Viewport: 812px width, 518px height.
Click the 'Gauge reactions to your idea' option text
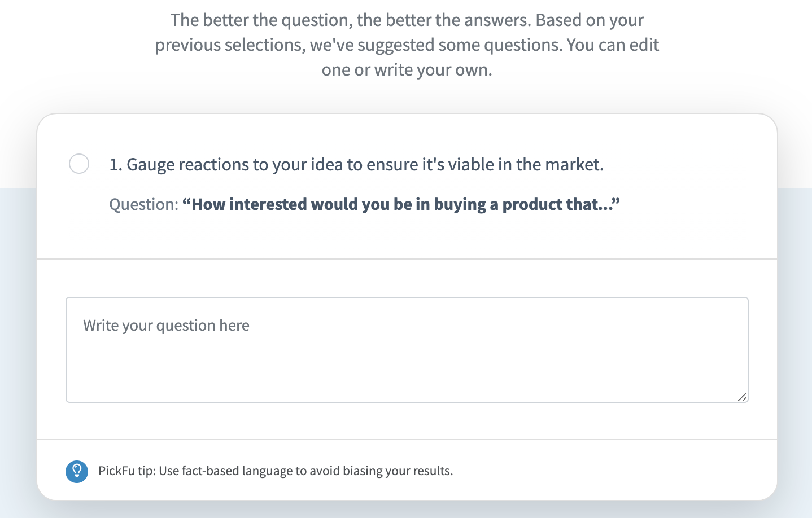pos(356,164)
